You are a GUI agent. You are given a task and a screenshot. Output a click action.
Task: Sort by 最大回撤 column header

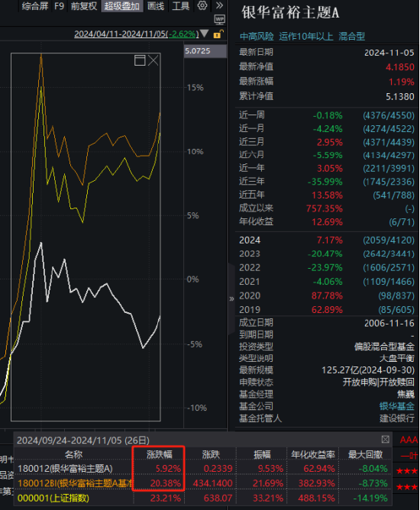365,454
